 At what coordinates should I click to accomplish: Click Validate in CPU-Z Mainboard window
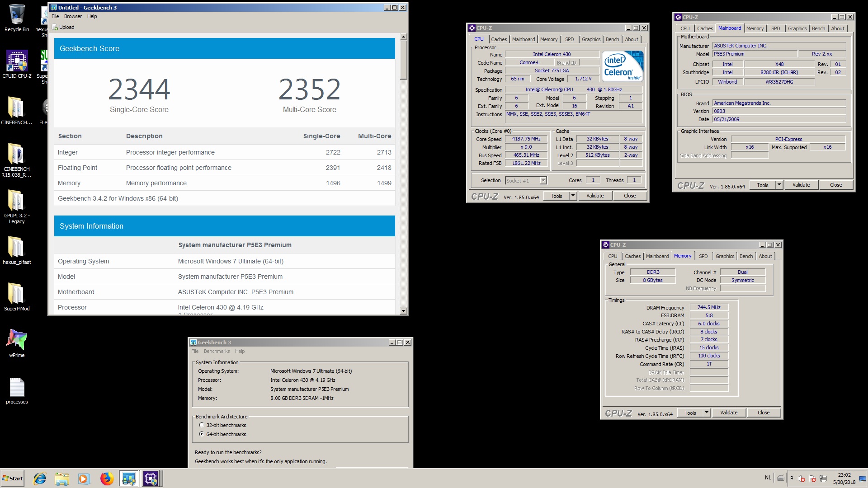tap(801, 185)
